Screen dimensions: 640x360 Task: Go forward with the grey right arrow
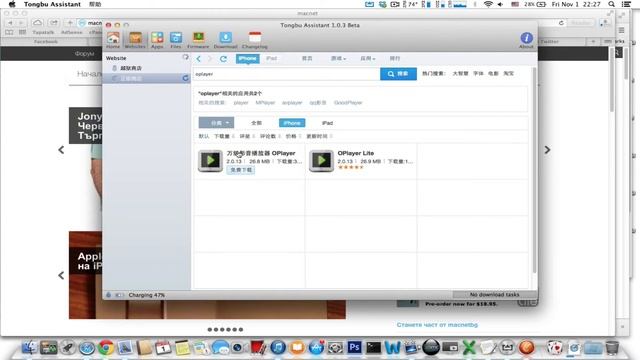coord(210,59)
